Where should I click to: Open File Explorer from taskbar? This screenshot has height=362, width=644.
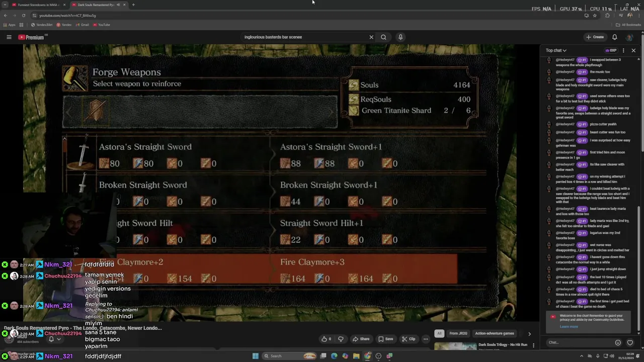tap(356, 356)
